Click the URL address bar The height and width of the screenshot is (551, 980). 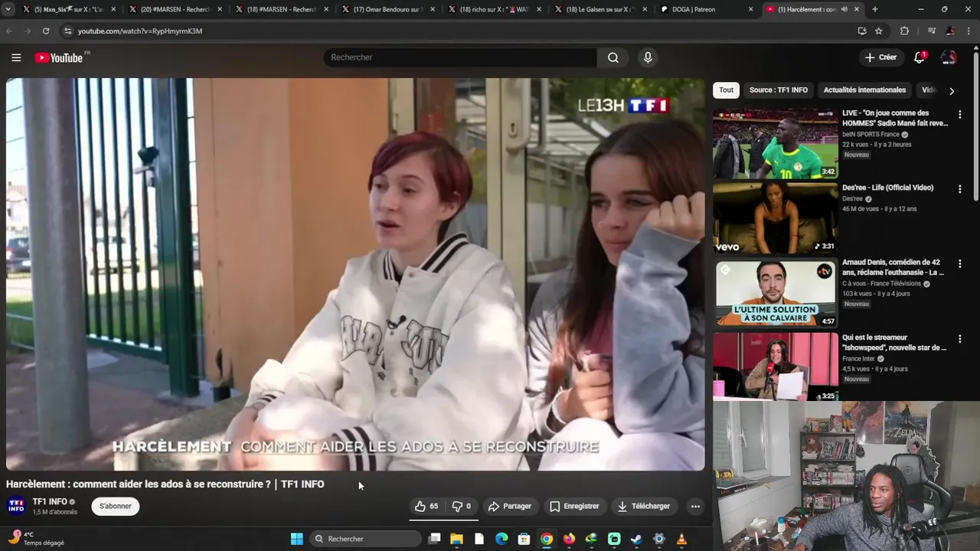tap(459, 31)
